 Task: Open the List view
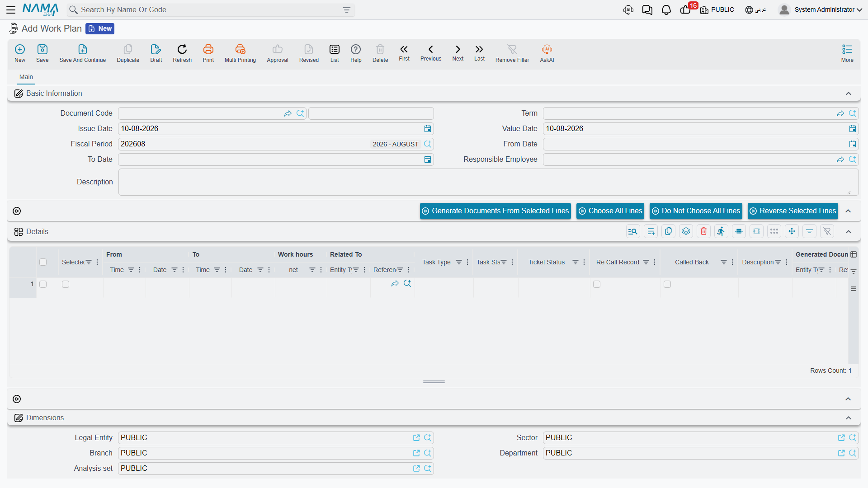click(335, 53)
